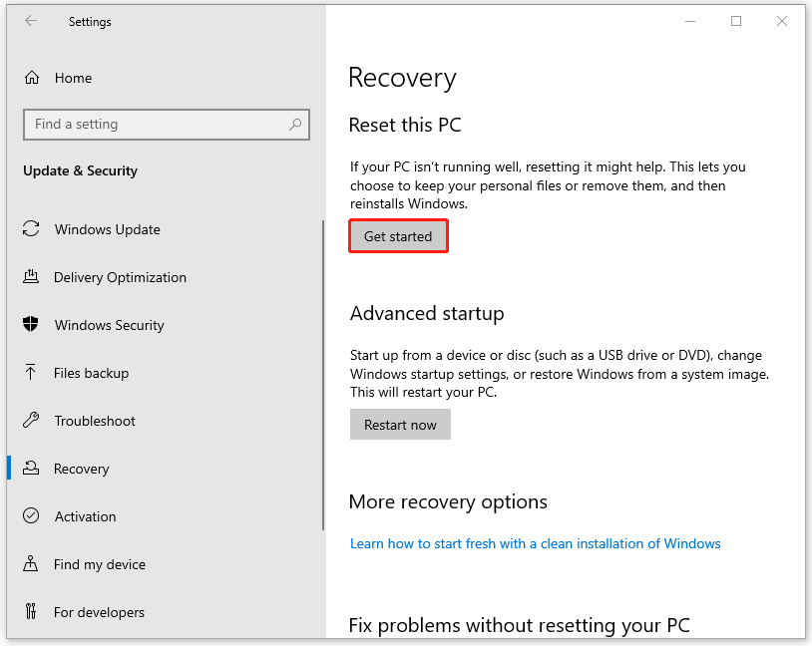Screen dimensions: 812x646
Task: Open the clean installation learn link
Action: pos(535,543)
